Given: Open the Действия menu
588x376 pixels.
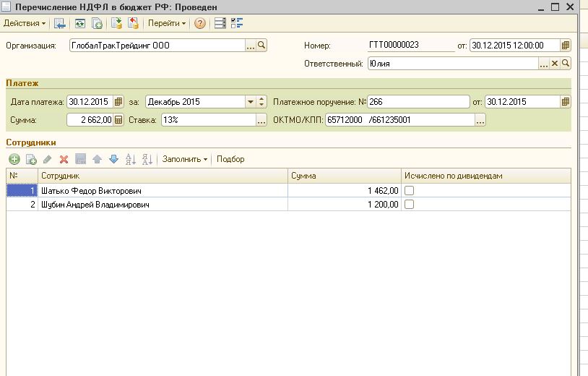Looking at the screenshot, I should [x=25, y=23].
